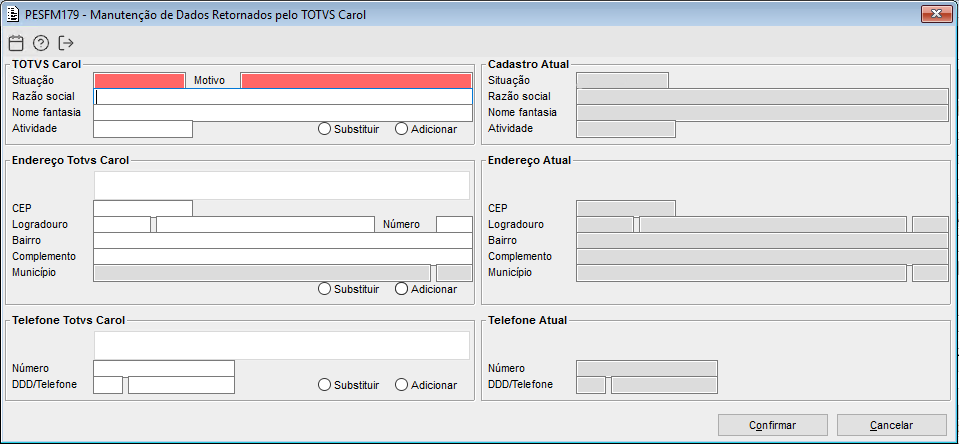
Task: Click the Número field in Telefone Totvs Carol
Action: click(164, 369)
